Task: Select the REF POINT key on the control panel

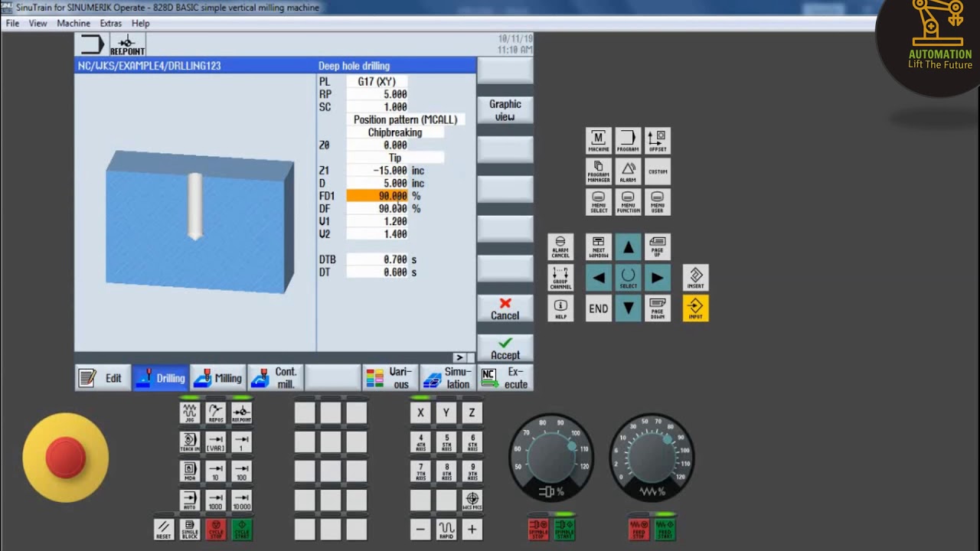Action: (242, 413)
